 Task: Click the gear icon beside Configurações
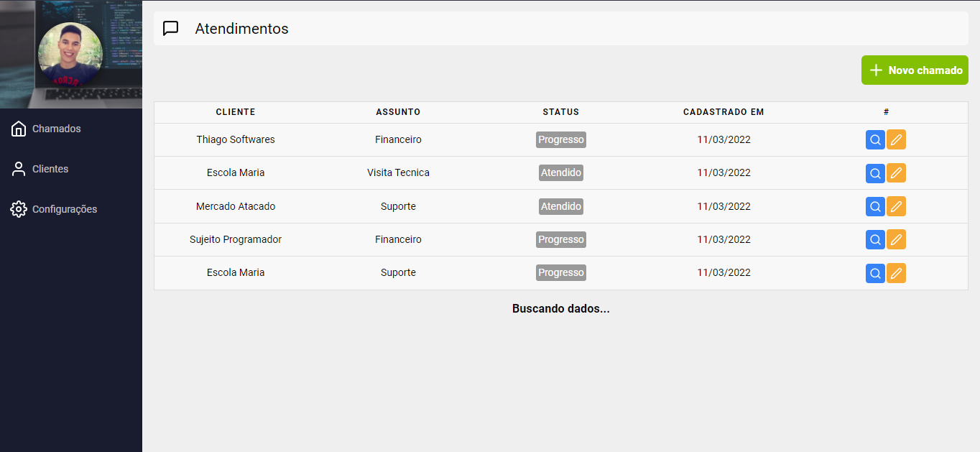tap(19, 209)
